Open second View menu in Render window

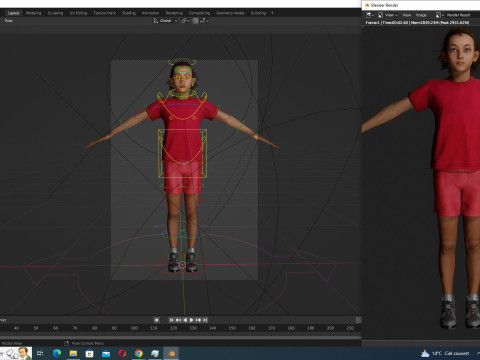pos(407,15)
